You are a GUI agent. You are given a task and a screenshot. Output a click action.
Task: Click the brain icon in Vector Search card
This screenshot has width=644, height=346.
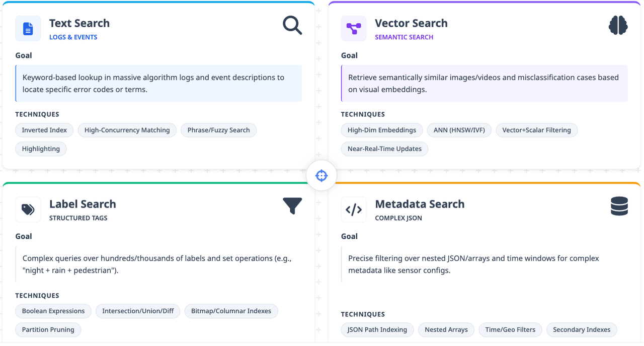(618, 25)
